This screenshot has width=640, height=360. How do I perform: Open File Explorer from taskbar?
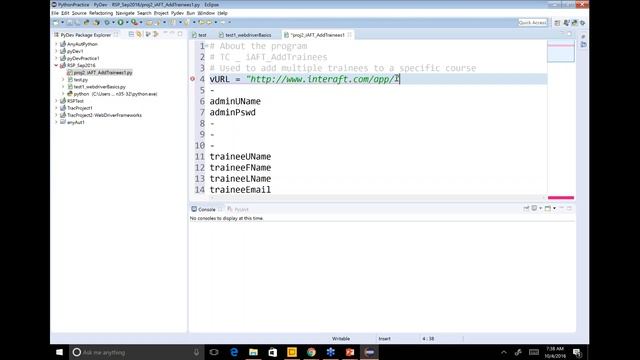253,352
